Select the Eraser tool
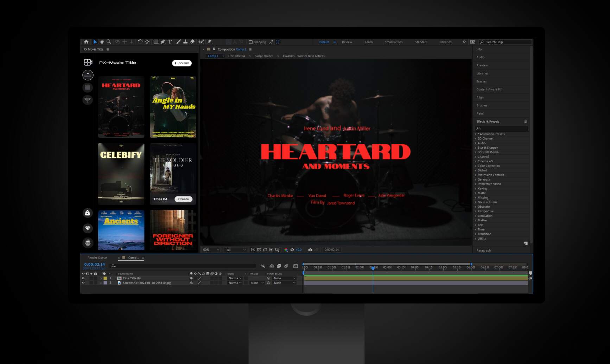Image resolution: width=610 pixels, height=364 pixels. pyautogui.click(x=192, y=42)
